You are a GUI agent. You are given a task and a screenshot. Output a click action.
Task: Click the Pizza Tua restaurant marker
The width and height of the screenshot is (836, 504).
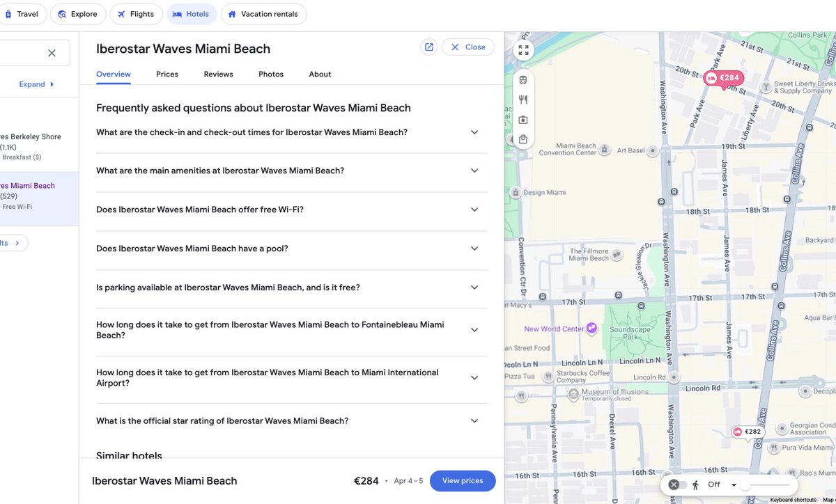tap(521, 395)
